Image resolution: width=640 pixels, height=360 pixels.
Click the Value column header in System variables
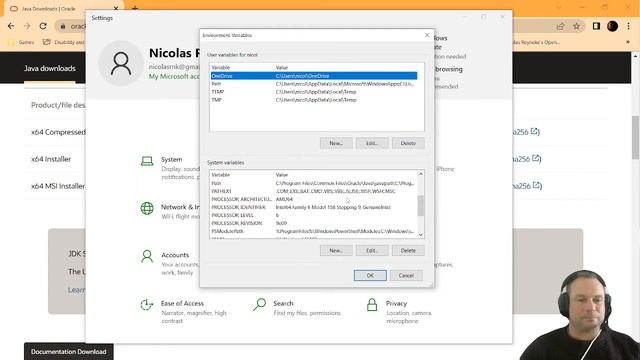click(x=346, y=175)
